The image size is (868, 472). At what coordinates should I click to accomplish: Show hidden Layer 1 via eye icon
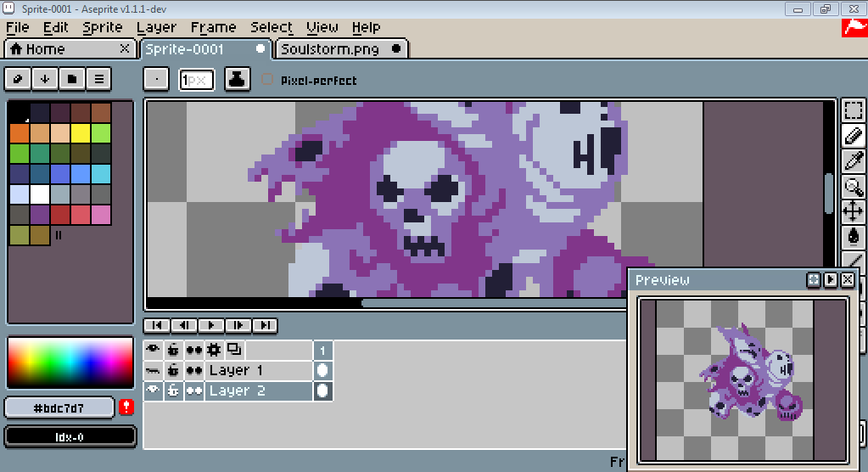[153, 370]
